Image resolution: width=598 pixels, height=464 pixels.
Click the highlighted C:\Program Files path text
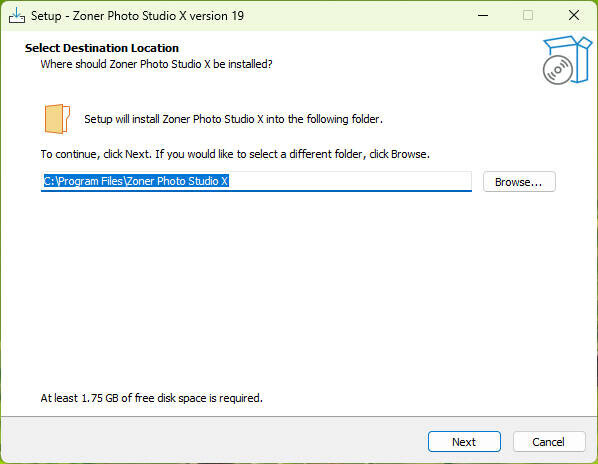click(x=136, y=181)
